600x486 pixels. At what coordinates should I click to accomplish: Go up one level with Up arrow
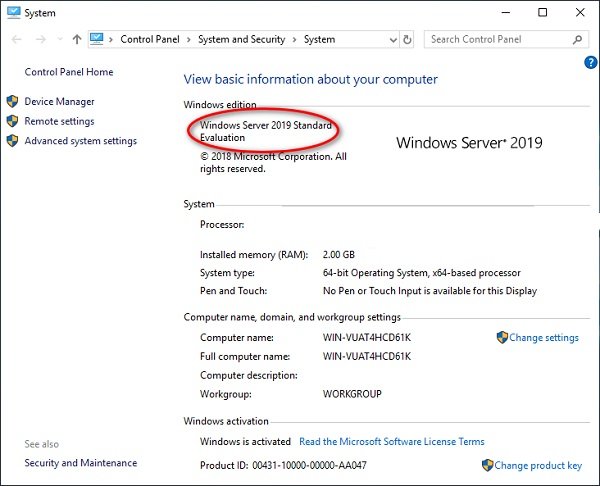77,39
